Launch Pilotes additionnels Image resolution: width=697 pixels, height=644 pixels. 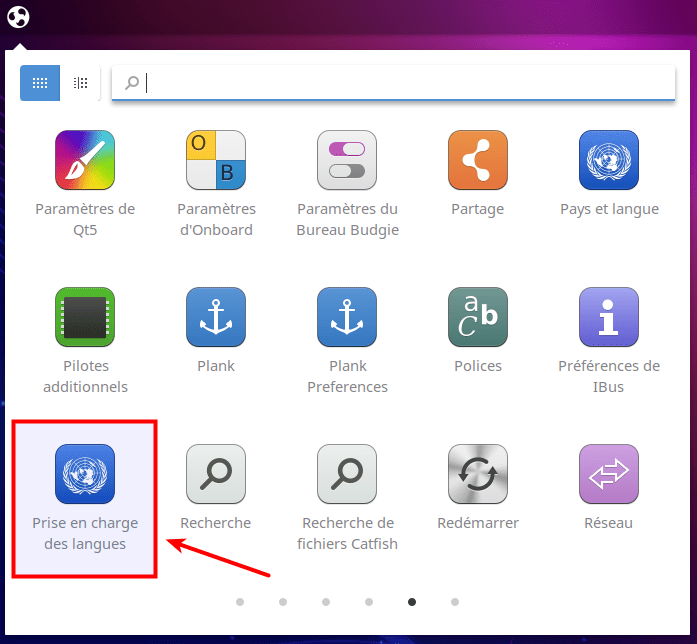(85, 317)
